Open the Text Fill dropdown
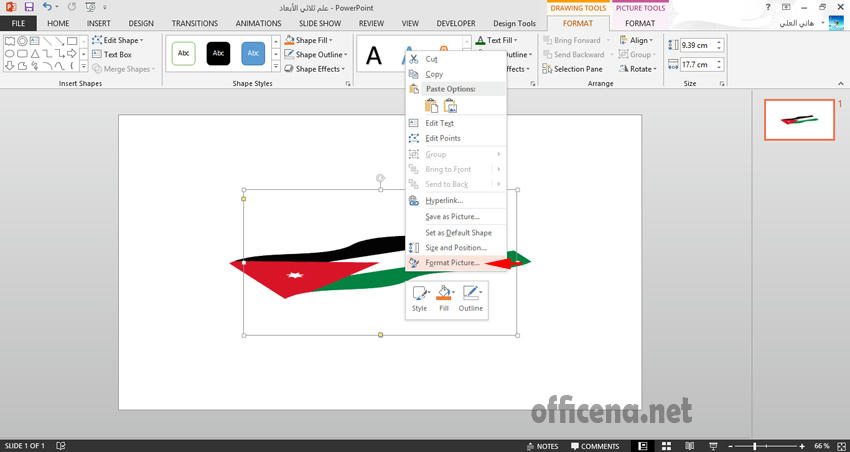 [x=497, y=40]
